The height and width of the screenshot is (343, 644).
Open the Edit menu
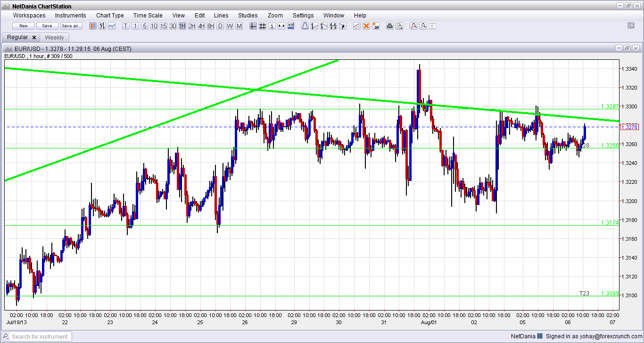coord(200,16)
